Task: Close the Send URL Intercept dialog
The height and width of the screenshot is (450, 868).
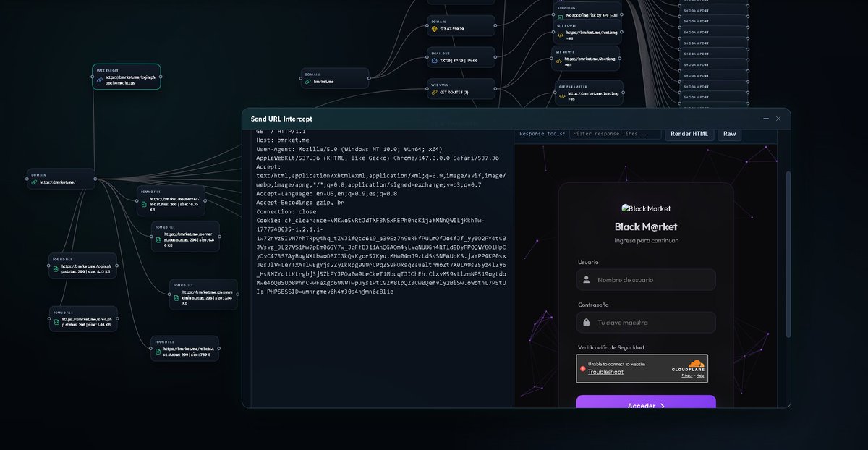Action: point(778,119)
